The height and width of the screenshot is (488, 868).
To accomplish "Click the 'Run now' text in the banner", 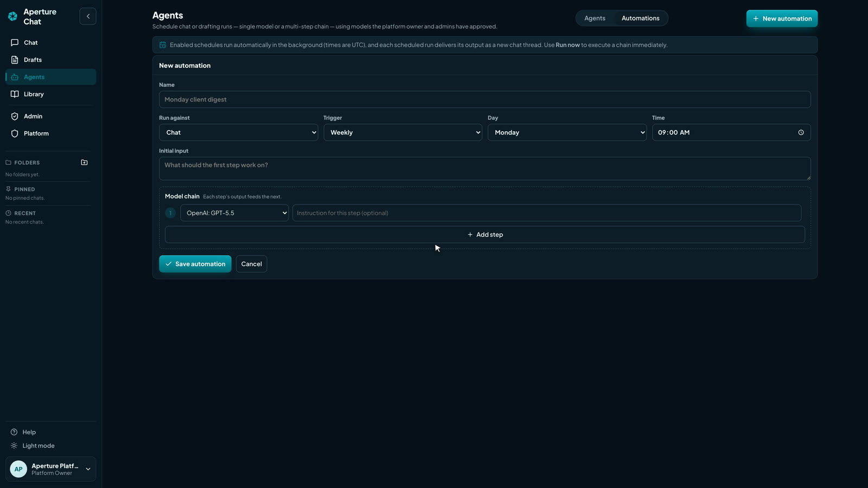I will tap(567, 45).
